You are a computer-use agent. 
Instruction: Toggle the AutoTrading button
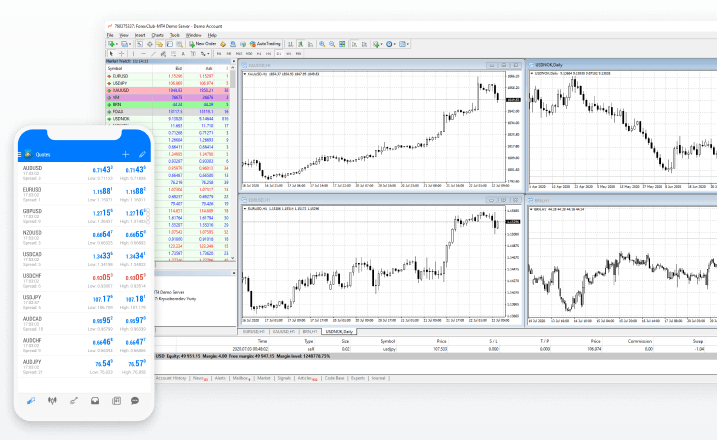(265, 44)
